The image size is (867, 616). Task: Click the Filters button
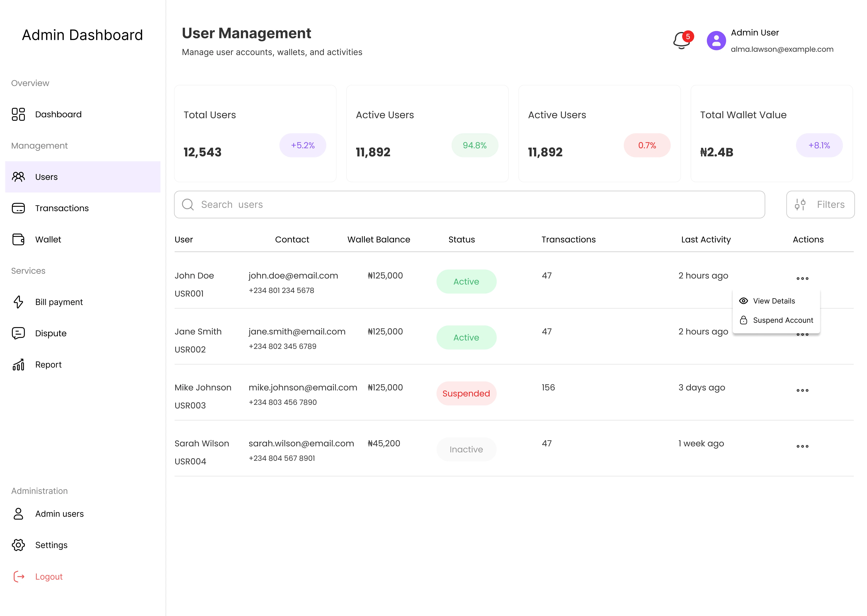point(820,205)
